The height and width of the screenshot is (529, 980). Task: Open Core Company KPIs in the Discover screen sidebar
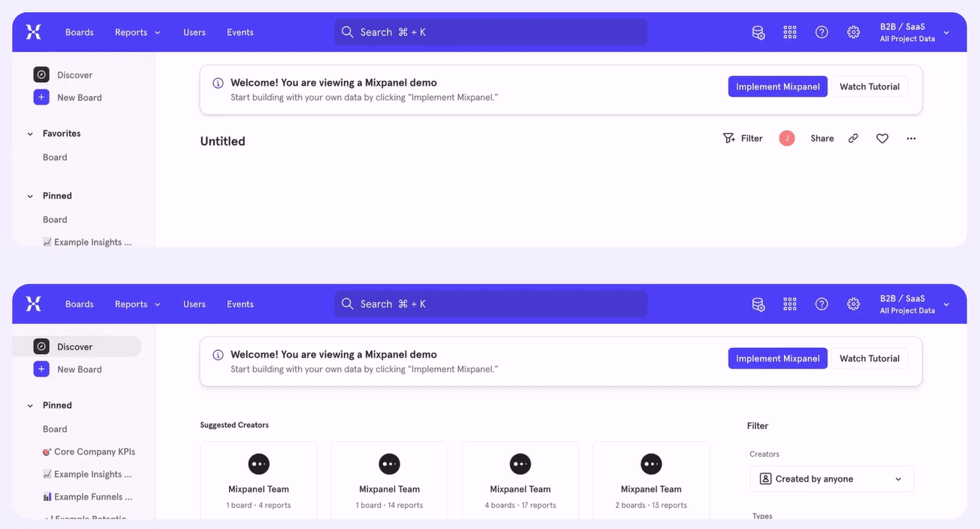[x=89, y=452]
